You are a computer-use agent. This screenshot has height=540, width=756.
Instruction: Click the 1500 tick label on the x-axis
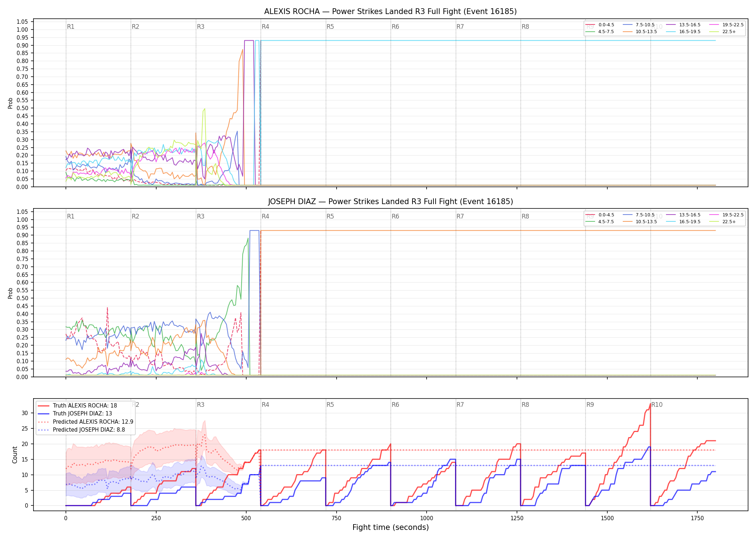pos(607,518)
